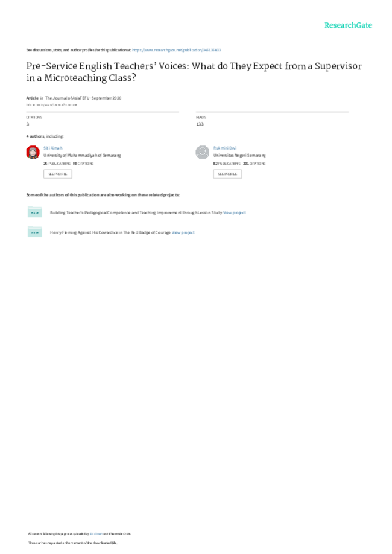Click SEE PROFILE under Siti Aimah
This screenshot has height=554, width=392.
point(57,174)
